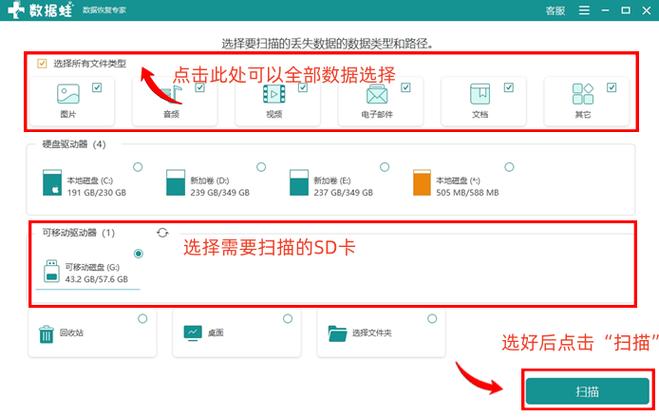
Task: Select the 桌面 radio button
Action: pyautogui.click(x=288, y=319)
